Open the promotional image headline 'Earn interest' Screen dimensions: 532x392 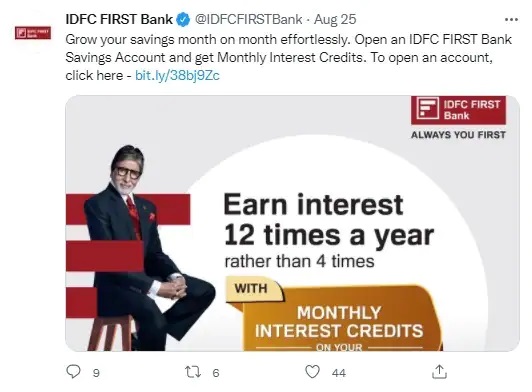coord(314,205)
